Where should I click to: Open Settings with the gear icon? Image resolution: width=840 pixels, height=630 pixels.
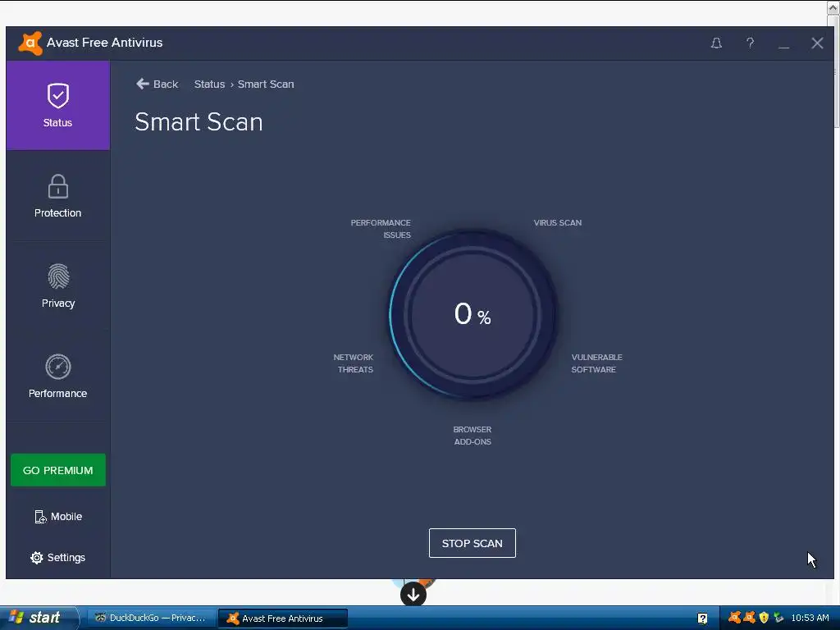58,558
